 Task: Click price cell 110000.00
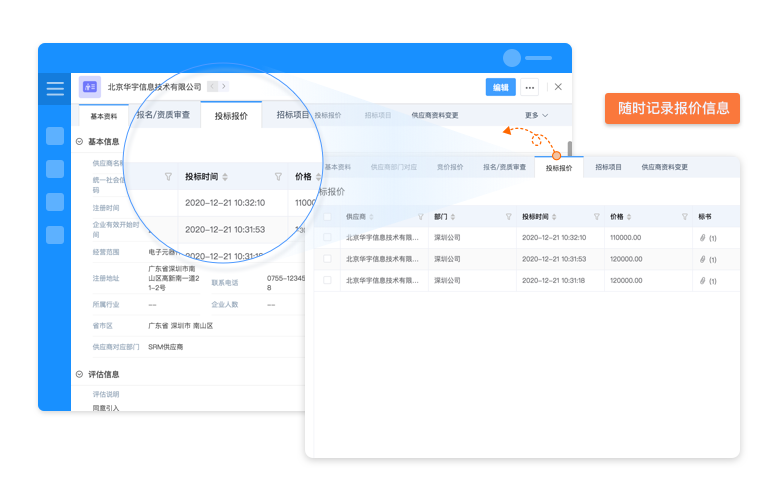(625, 237)
